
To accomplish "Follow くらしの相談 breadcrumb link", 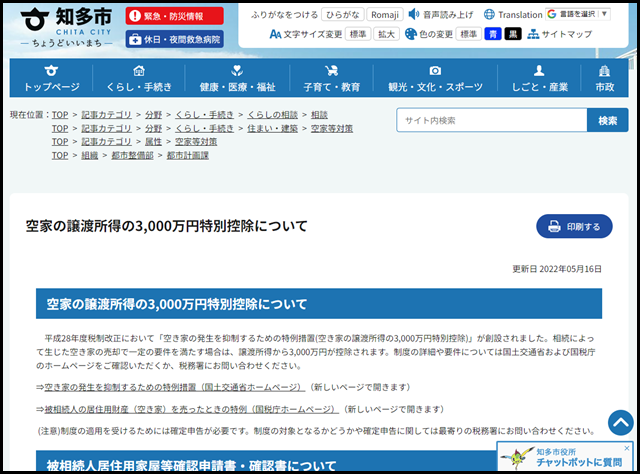I will coord(272,115).
